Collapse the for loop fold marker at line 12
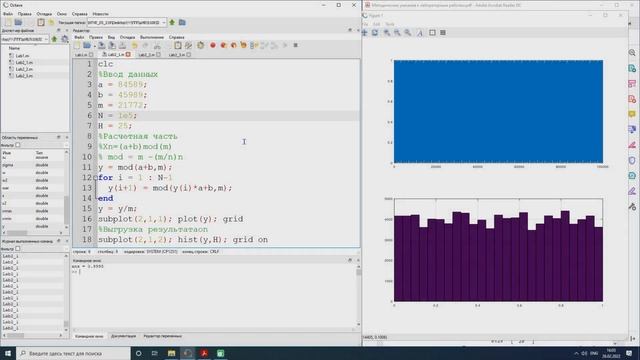The height and width of the screenshot is (360, 640). tap(95, 178)
